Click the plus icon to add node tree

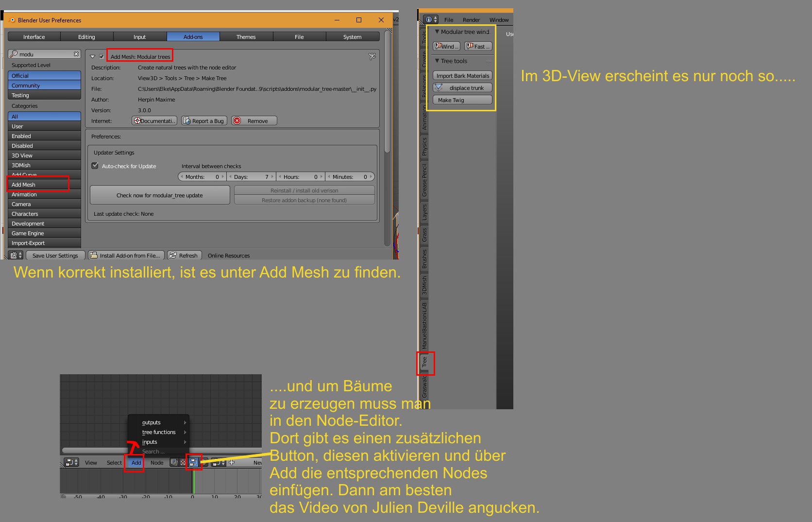tap(232, 462)
